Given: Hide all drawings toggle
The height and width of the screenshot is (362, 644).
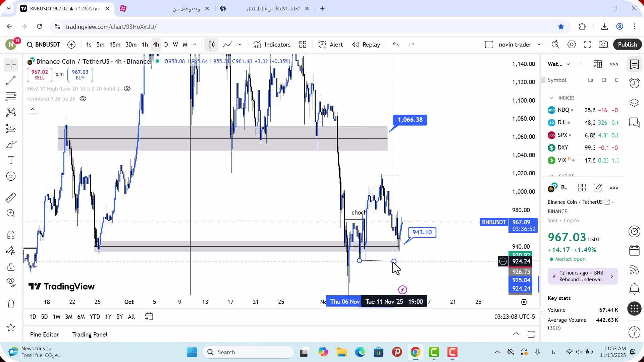Looking at the screenshot, I should click(11, 283).
